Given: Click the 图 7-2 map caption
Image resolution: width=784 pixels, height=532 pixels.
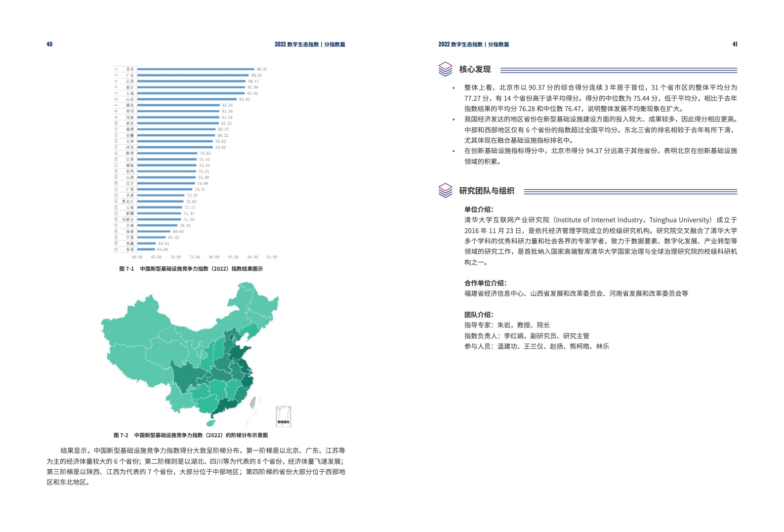Looking at the screenshot, I should pyautogui.click(x=191, y=435).
